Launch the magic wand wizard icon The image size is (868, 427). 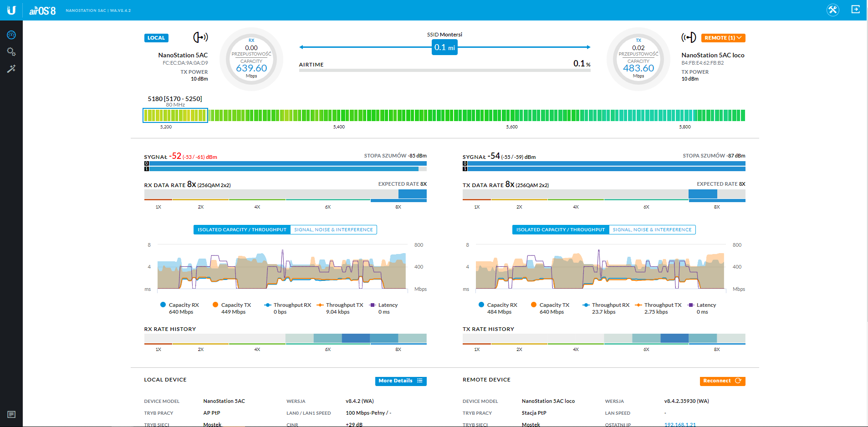(11, 69)
